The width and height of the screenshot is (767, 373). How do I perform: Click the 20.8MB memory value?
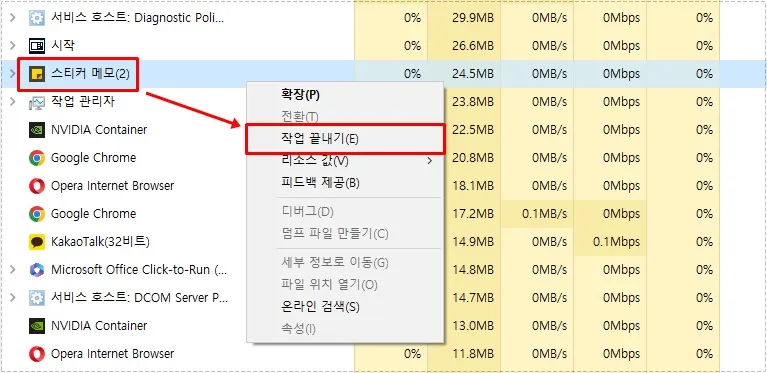click(474, 157)
